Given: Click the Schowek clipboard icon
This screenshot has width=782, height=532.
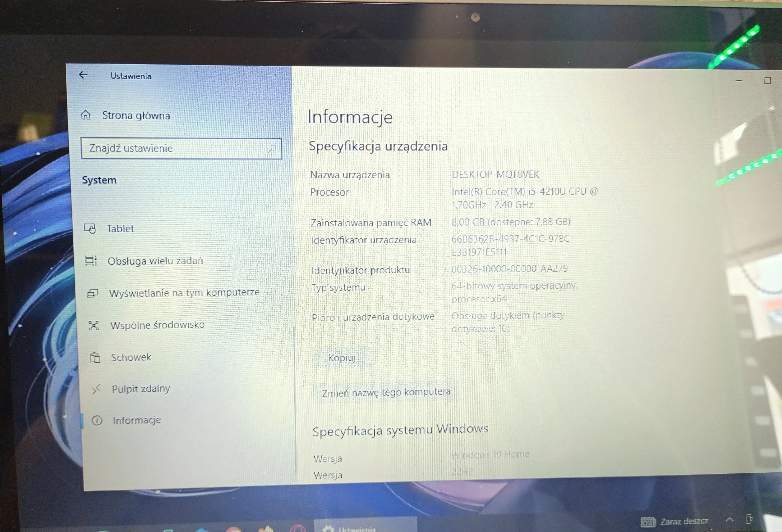Looking at the screenshot, I should [x=95, y=358].
